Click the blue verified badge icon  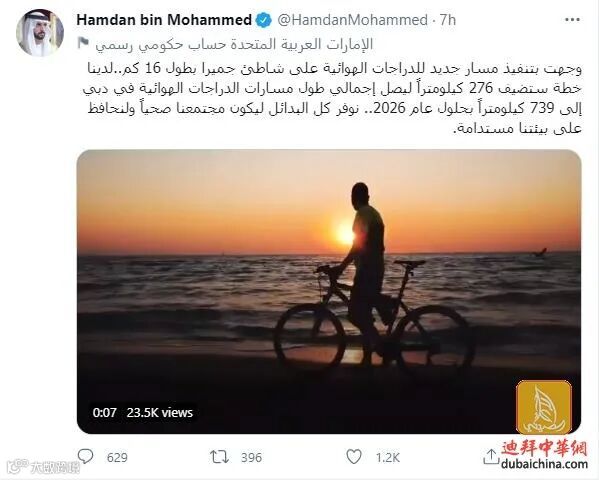[264, 20]
